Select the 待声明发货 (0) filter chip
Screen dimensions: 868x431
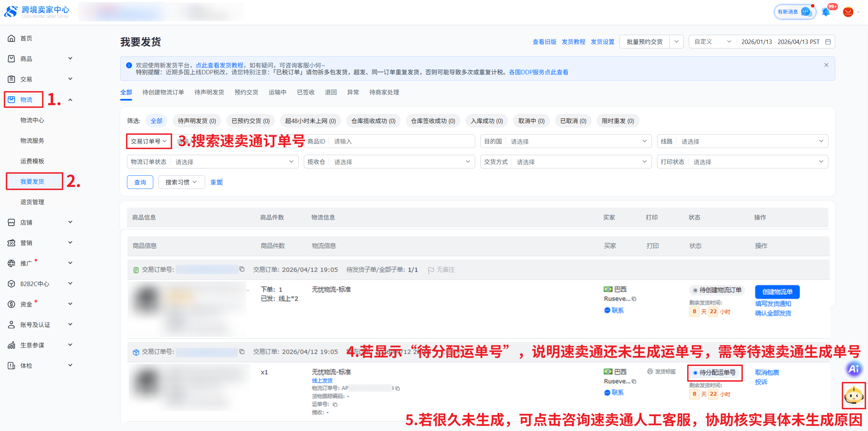click(197, 121)
